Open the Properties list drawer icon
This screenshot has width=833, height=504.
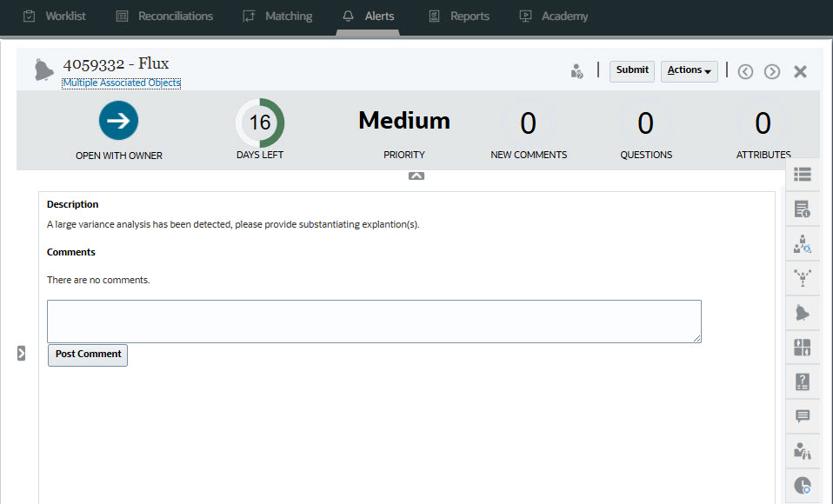point(803,174)
